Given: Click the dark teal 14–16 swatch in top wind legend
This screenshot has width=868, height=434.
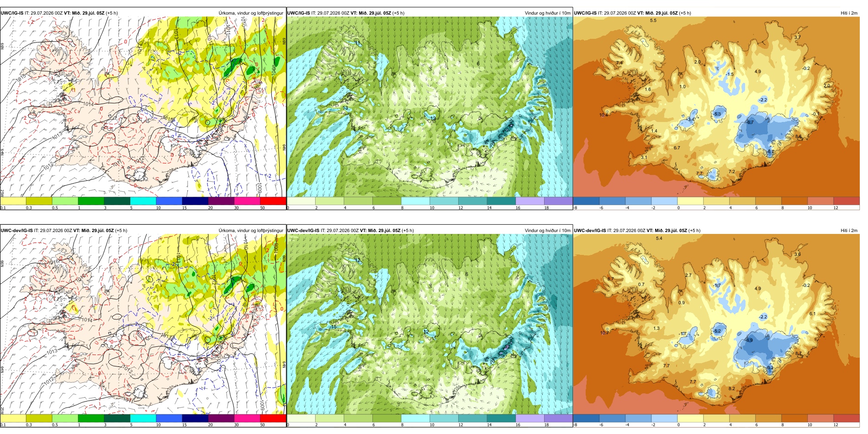Looking at the screenshot, I should [x=501, y=201].
